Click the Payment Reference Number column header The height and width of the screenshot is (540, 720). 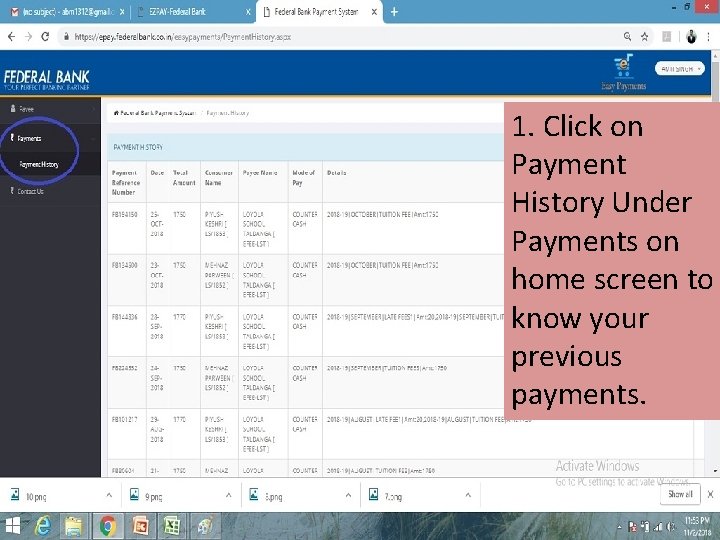pos(126,182)
